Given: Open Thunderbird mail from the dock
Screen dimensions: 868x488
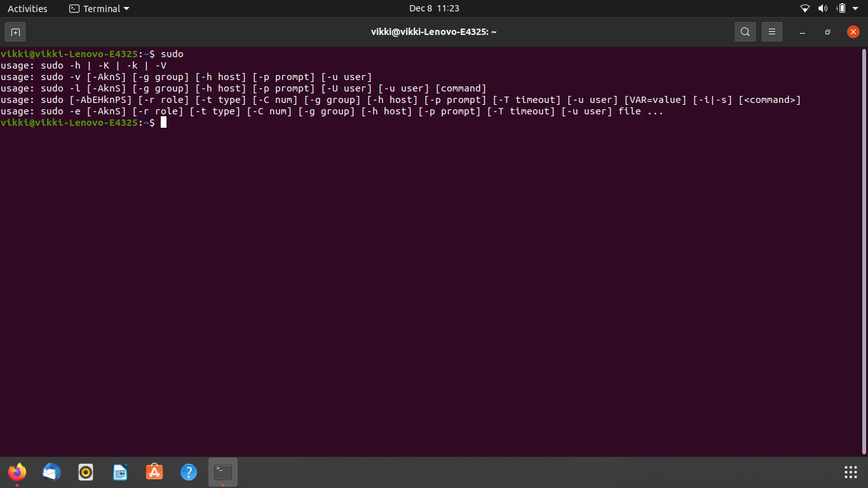Looking at the screenshot, I should click(x=51, y=472).
